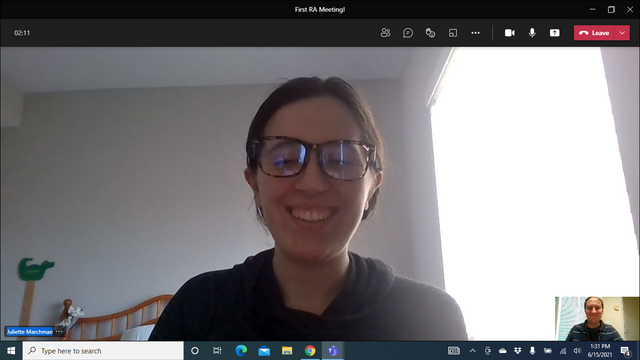Screen dimensions: 640x360
Task: Share your screen content
Action: [x=555, y=33]
